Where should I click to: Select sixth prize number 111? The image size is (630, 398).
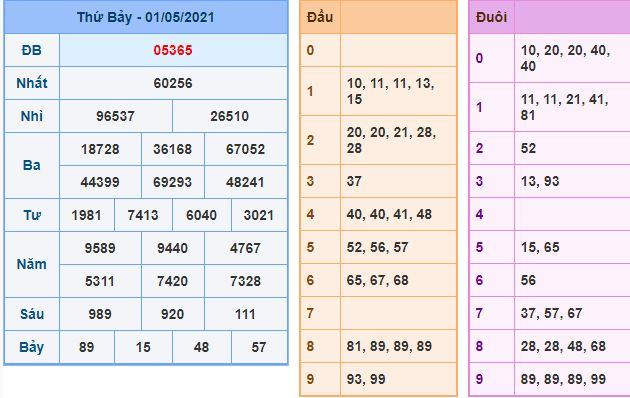[245, 314]
